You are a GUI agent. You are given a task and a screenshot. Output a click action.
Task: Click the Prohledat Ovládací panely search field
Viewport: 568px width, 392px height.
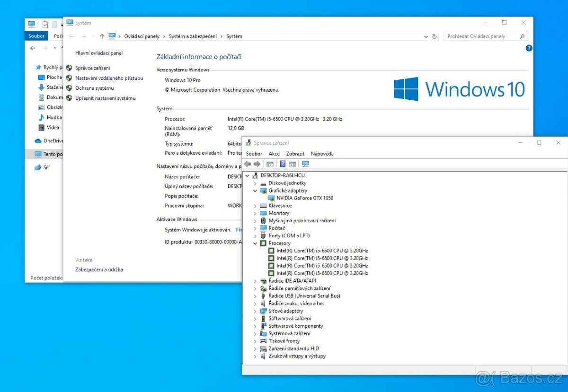tap(482, 36)
